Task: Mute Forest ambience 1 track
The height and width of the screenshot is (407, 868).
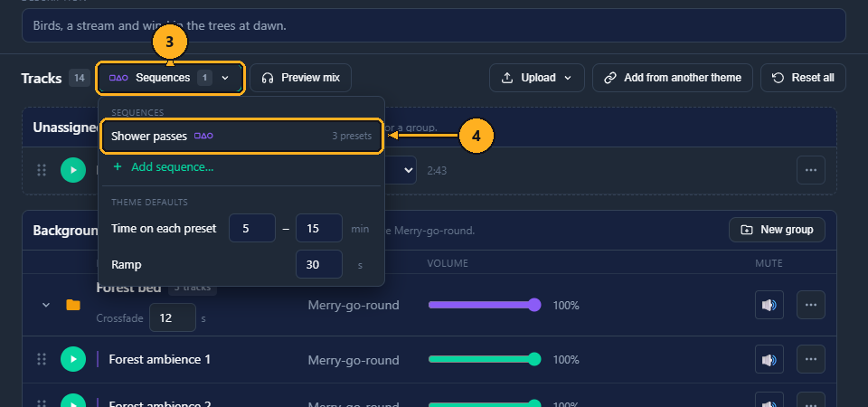Action: (x=769, y=359)
